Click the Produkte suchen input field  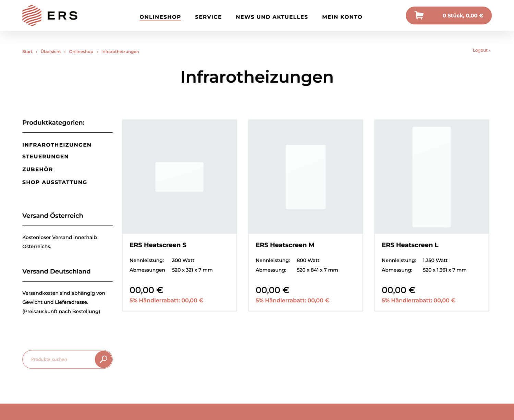(x=58, y=359)
